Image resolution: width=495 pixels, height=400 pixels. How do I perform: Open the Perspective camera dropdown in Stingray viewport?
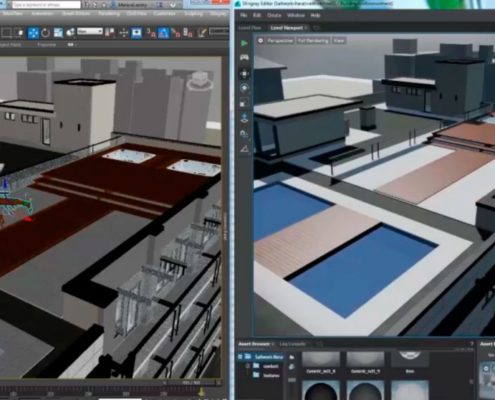click(280, 40)
